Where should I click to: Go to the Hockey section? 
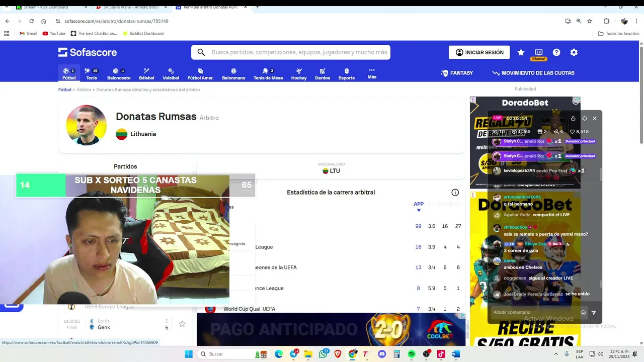tap(299, 74)
